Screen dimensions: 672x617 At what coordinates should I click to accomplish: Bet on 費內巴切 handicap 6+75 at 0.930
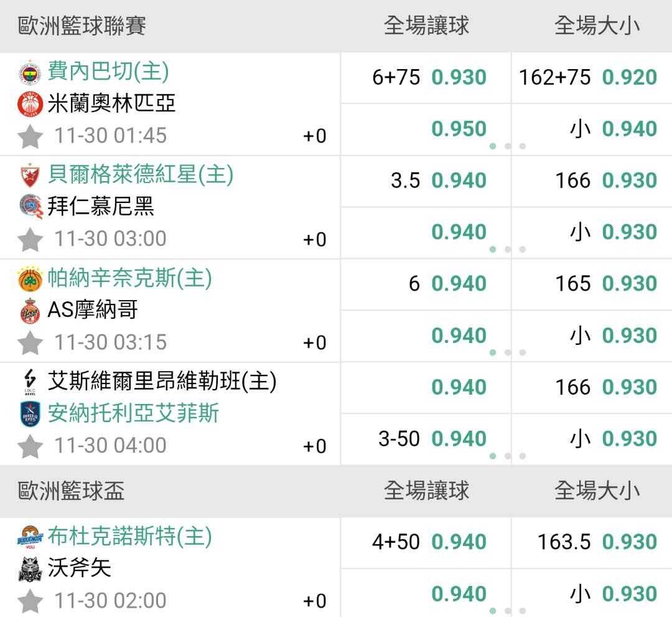(x=428, y=78)
